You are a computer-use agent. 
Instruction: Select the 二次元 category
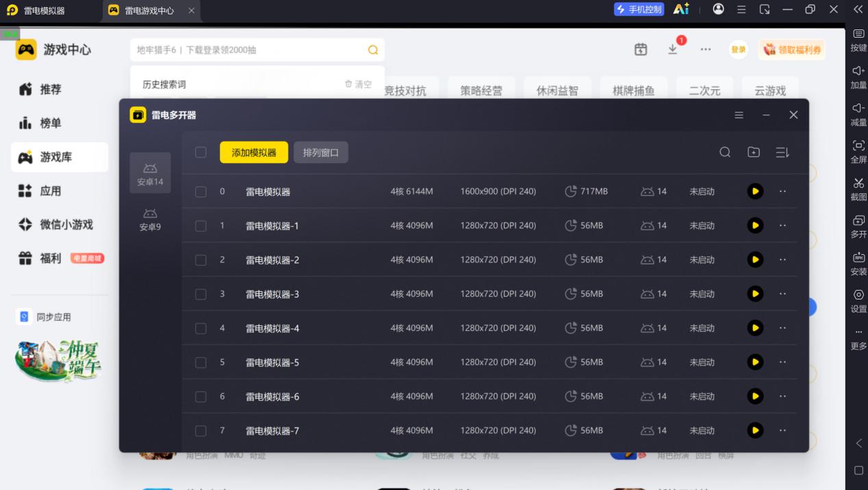tap(705, 90)
